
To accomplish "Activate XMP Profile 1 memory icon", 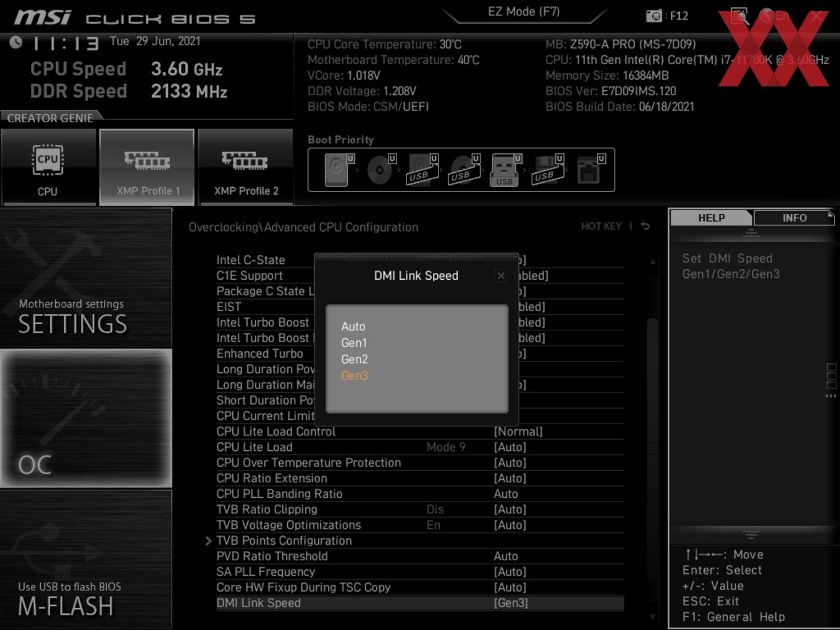I will coord(147,167).
